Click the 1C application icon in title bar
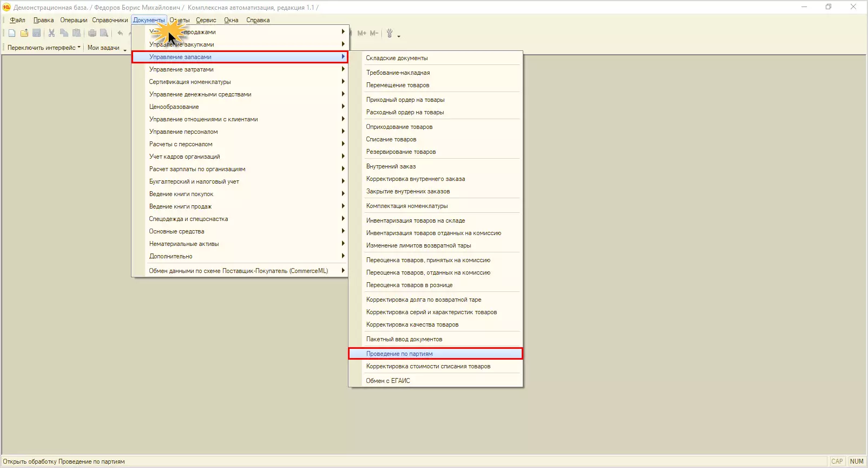 coord(6,7)
